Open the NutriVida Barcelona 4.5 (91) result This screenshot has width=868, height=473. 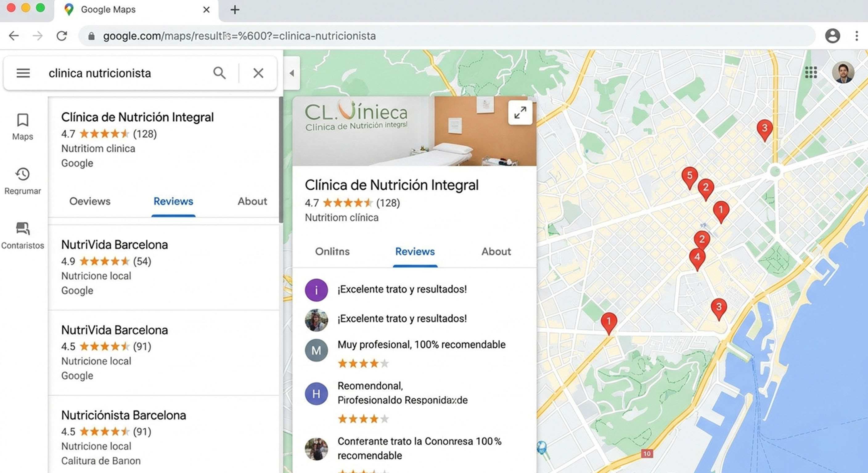[x=164, y=353]
